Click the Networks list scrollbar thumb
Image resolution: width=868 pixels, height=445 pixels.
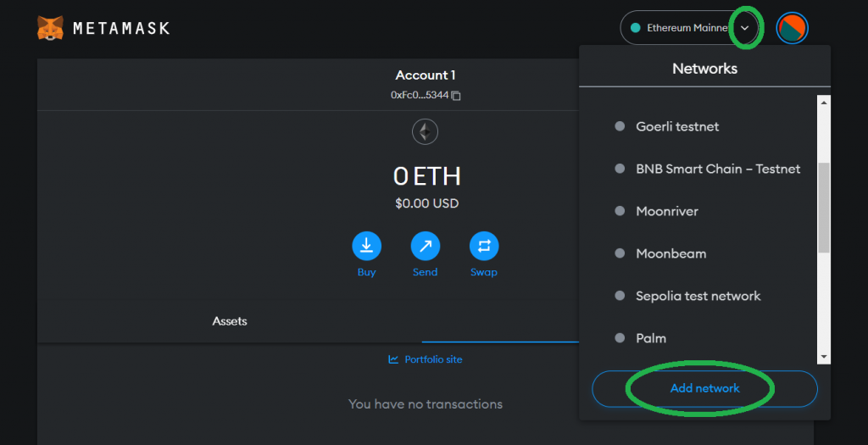pyautogui.click(x=824, y=208)
